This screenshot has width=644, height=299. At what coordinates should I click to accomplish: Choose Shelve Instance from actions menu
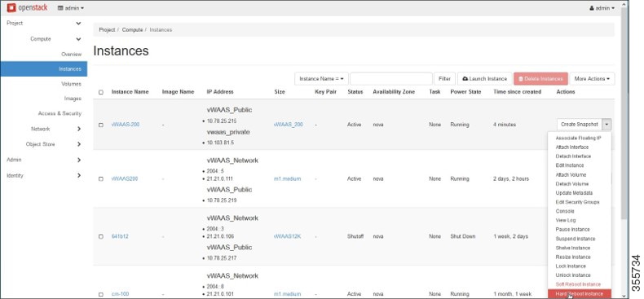coord(572,248)
